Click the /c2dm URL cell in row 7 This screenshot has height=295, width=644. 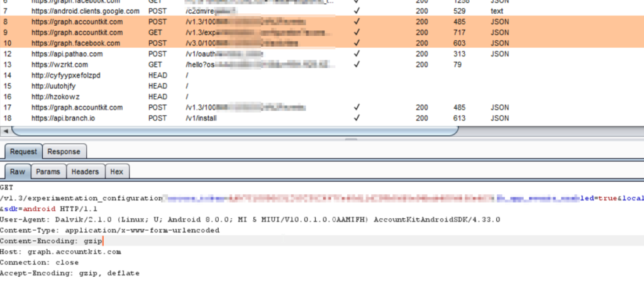point(210,11)
